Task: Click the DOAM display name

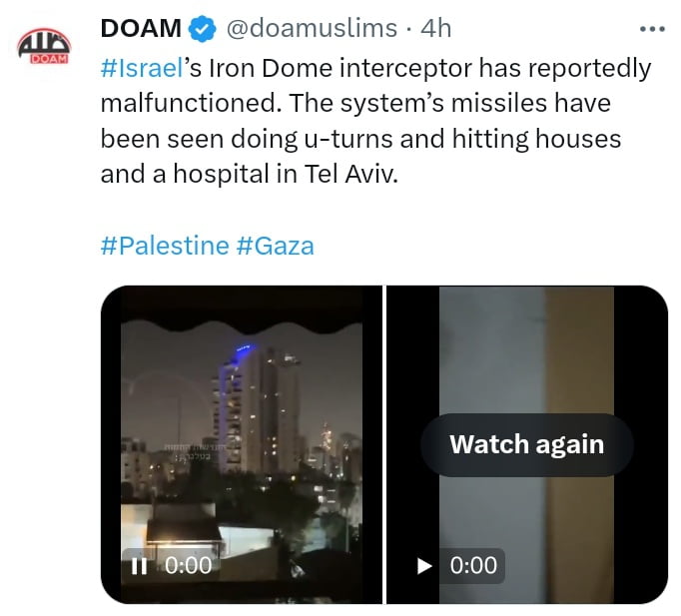Action: point(140,29)
